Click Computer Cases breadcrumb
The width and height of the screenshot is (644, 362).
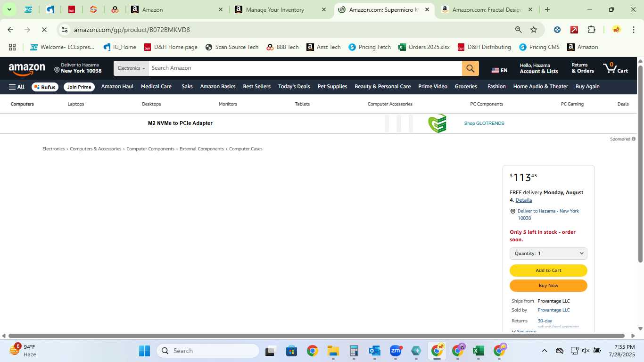tap(246, 149)
